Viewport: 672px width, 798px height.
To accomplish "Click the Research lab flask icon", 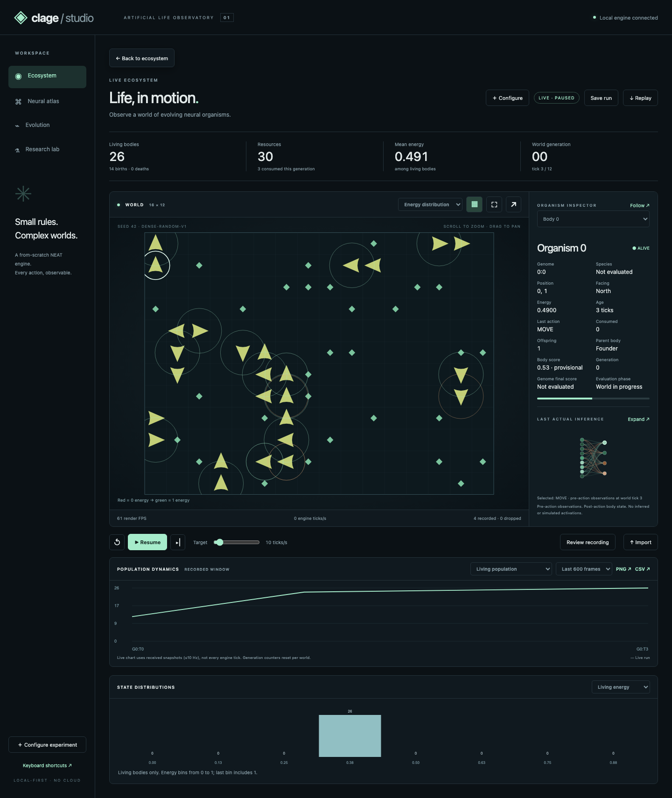I will coord(17,150).
